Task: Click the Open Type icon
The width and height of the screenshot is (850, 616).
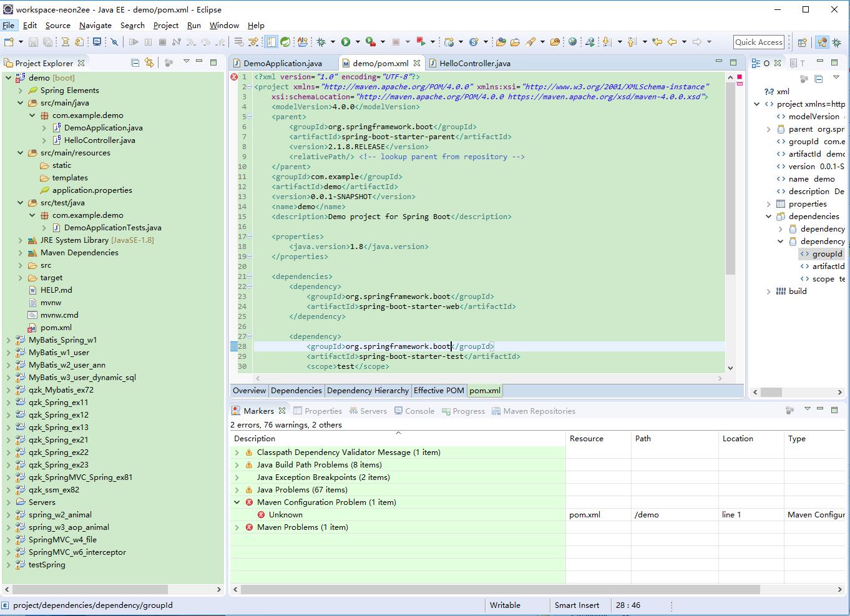Action: 501,42
